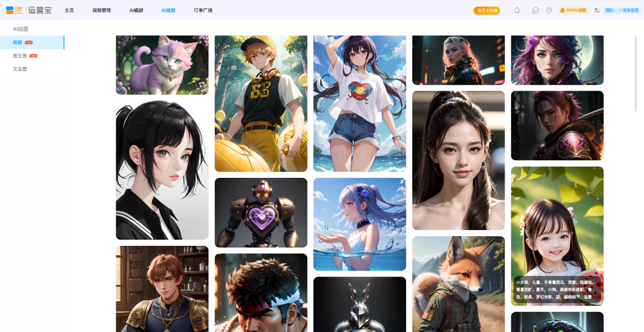The height and width of the screenshot is (332, 644).
Task: Open the pink kitten image
Action: click(x=162, y=65)
